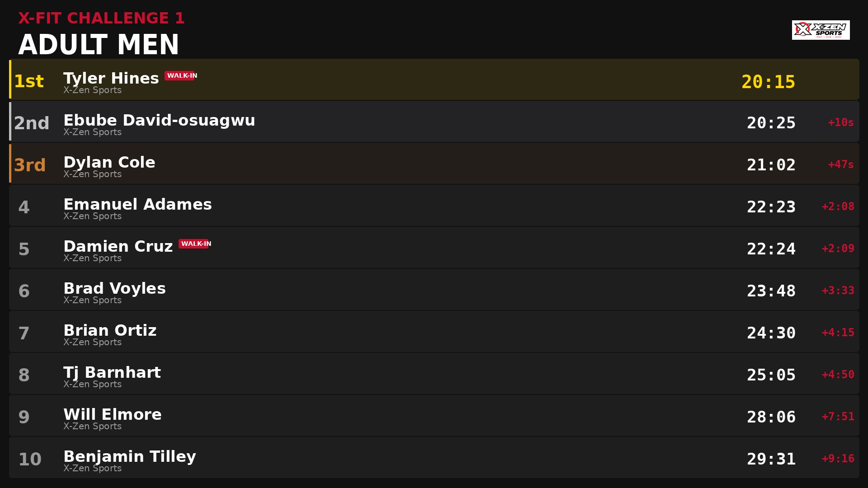Select Will Elmore's entry
This screenshot has height=488, width=868.
pyautogui.click(x=434, y=416)
